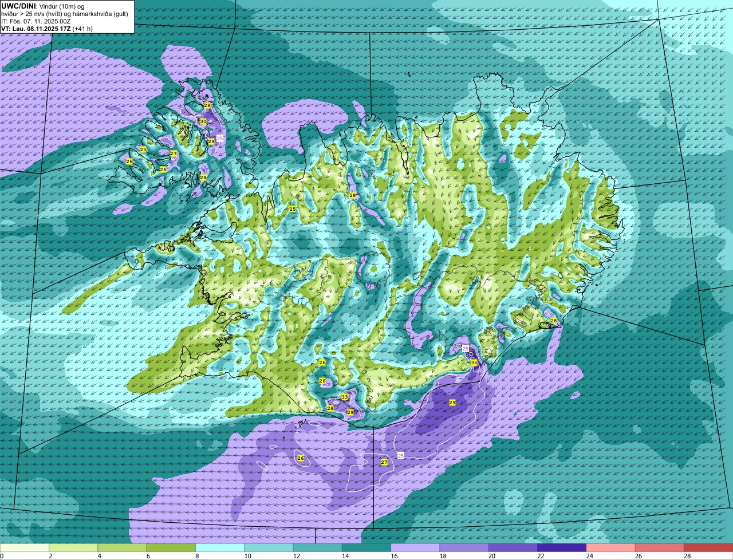
Task: Click the legend scale number 8
Action: pyautogui.click(x=197, y=556)
